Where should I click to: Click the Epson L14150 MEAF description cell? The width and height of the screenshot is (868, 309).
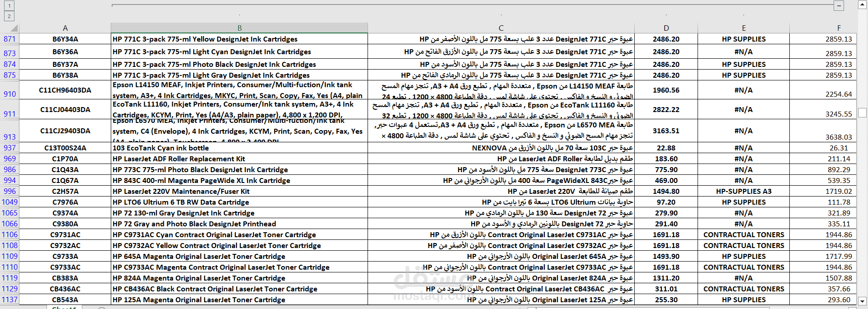click(x=239, y=90)
